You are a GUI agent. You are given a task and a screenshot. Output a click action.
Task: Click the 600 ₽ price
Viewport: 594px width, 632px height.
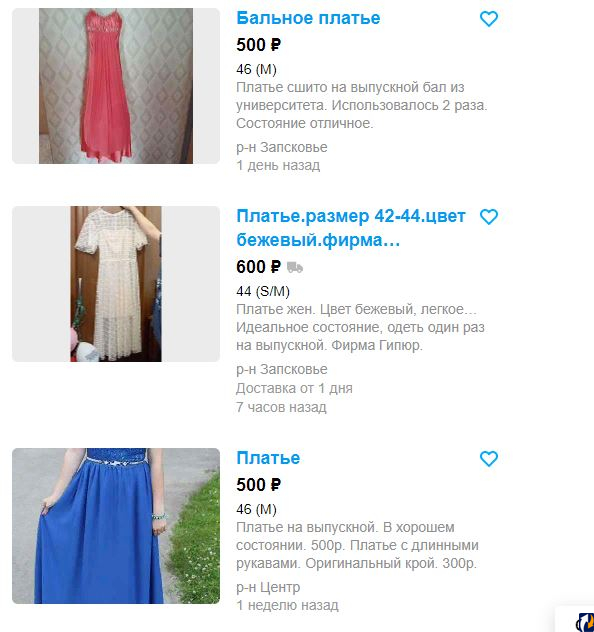click(258, 267)
